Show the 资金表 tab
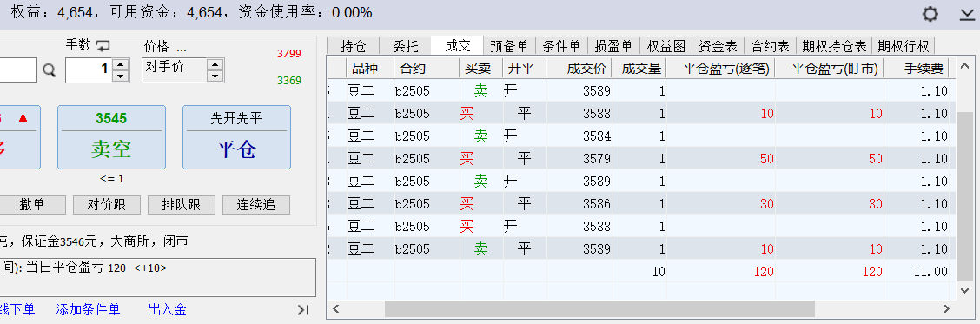Screen dimensions: 980x324 718,46
